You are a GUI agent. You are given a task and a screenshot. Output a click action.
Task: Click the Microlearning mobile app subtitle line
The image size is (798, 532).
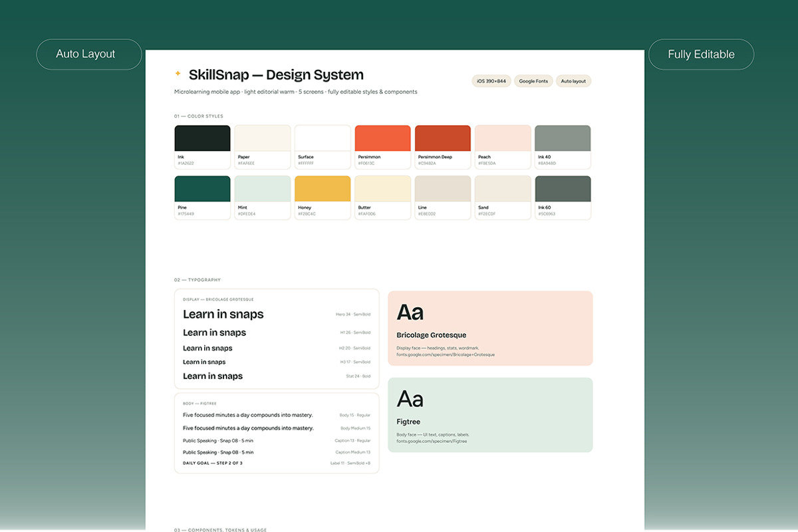pyautogui.click(x=296, y=92)
